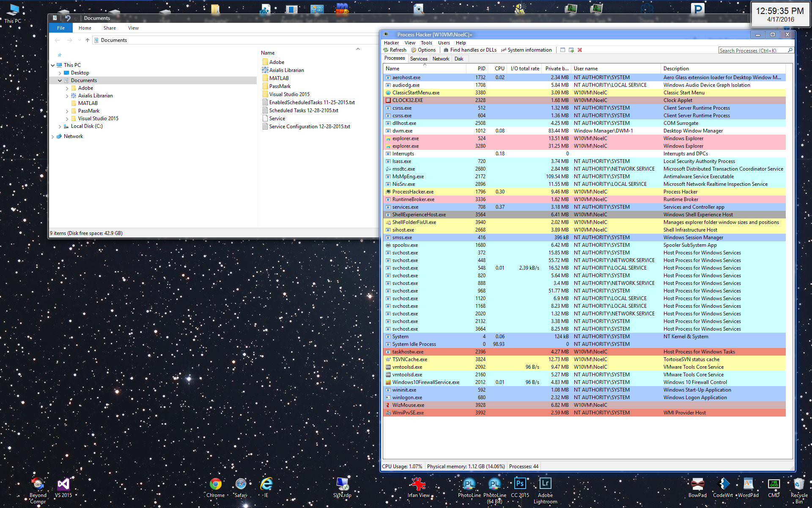Click the Documents address bar in explorer
Screen dimensions: 812x508
(x=235, y=40)
